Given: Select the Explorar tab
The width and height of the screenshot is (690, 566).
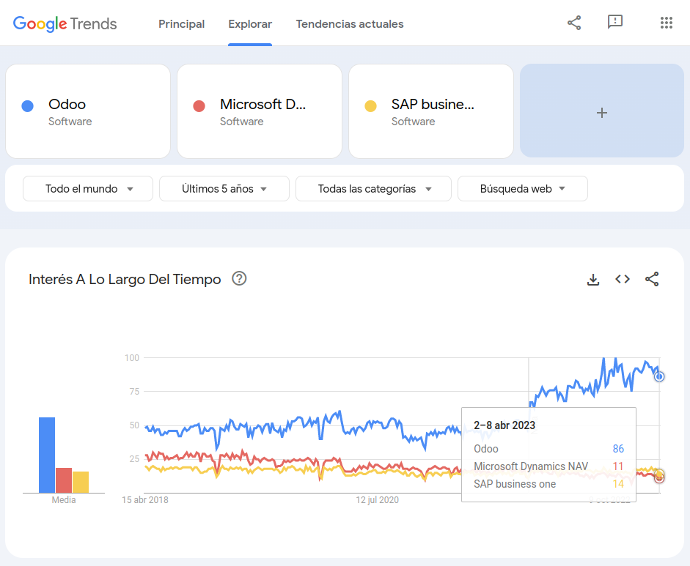Looking at the screenshot, I should click(x=250, y=24).
